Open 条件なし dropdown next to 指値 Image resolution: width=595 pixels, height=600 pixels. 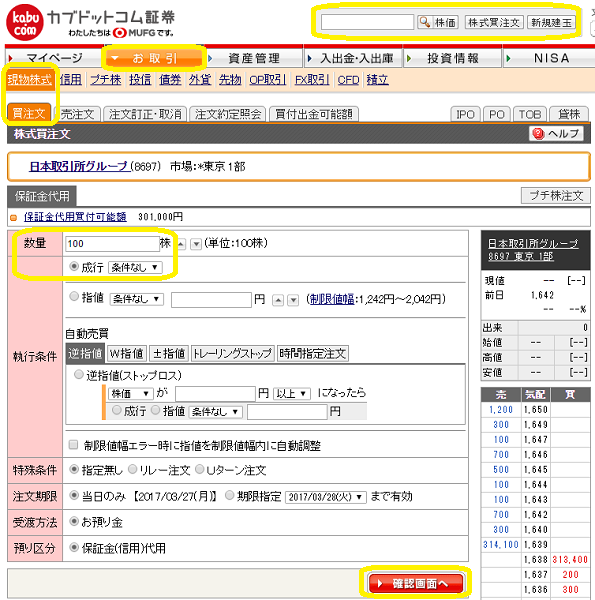[137, 299]
